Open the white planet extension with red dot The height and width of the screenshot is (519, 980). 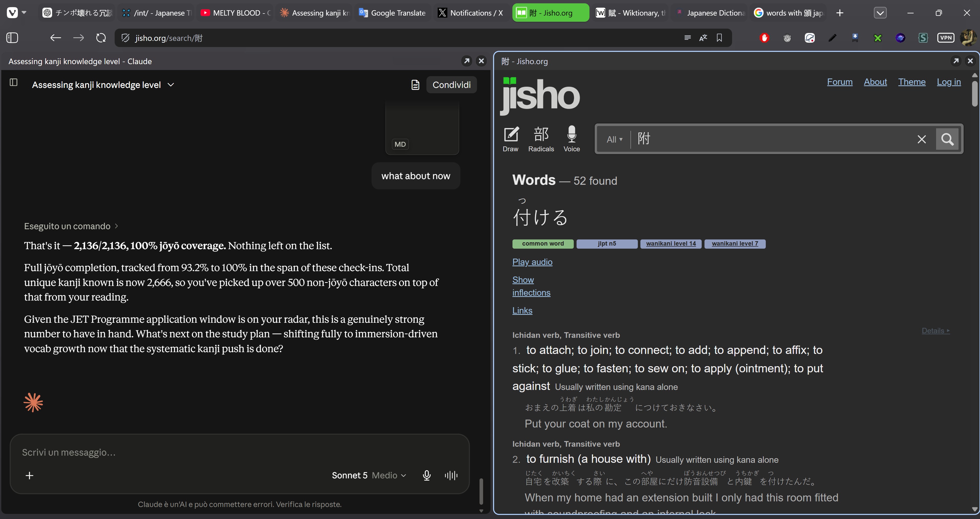(810, 38)
